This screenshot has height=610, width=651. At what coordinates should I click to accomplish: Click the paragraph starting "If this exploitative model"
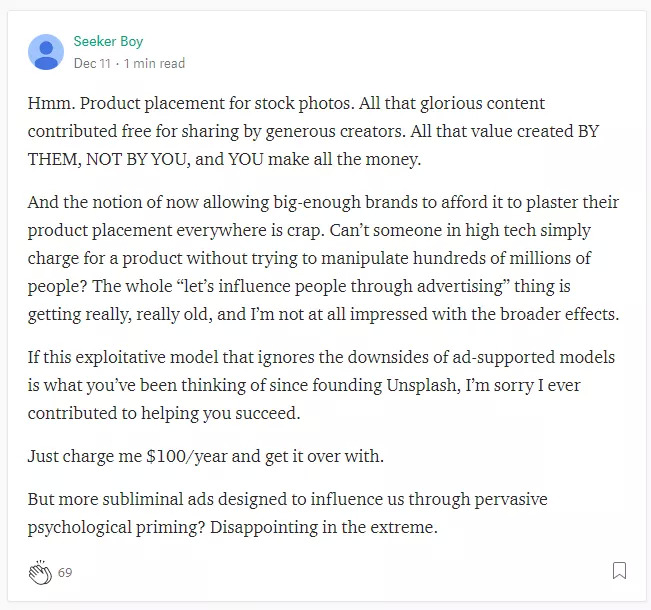tap(321, 385)
